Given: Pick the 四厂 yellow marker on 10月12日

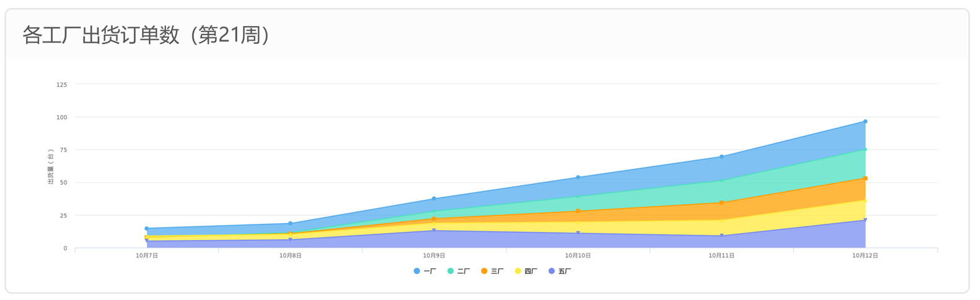Looking at the screenshot, I should pyautogui.click(x=865, y=200).
